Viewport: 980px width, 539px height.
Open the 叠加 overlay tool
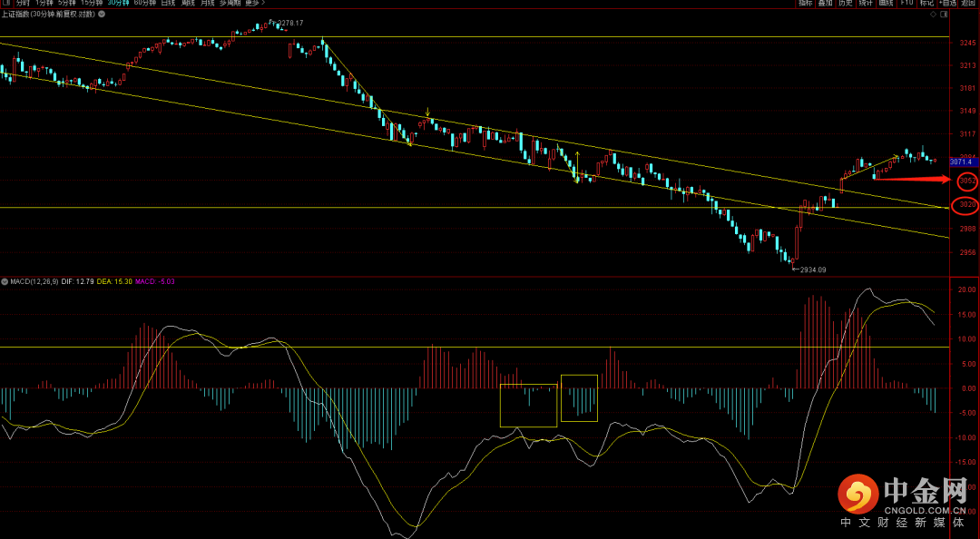825,4
